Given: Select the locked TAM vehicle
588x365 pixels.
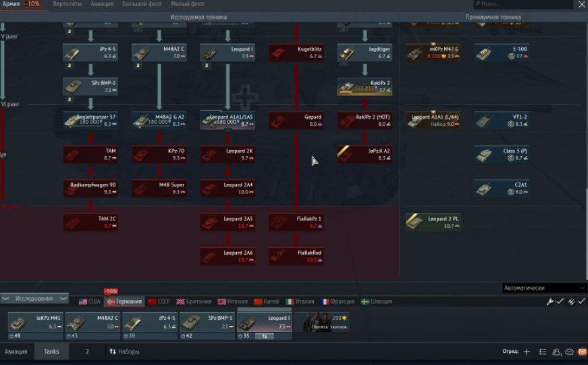Looking at the screenshot, I should coord(90,154).
